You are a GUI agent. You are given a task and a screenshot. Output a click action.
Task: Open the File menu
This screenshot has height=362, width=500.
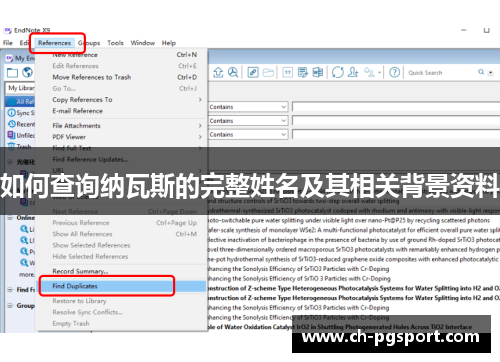(8, 43)
